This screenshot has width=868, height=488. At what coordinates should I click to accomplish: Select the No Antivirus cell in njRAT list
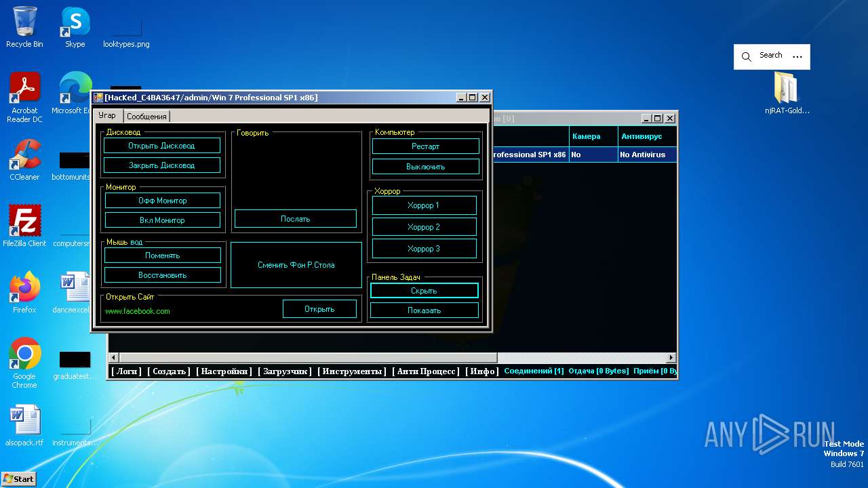pyautogui.click(x=647, y=155)
